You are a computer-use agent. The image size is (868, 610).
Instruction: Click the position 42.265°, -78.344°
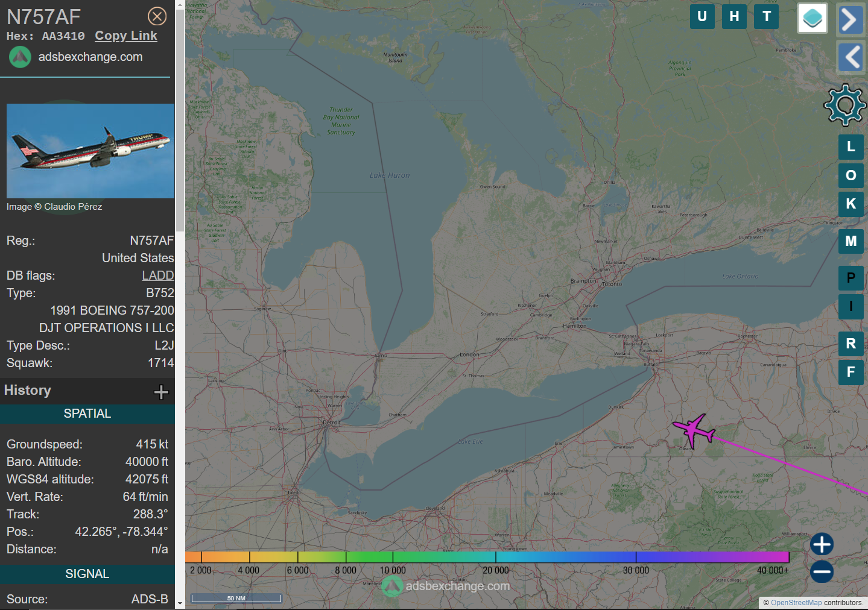point(121,532)
